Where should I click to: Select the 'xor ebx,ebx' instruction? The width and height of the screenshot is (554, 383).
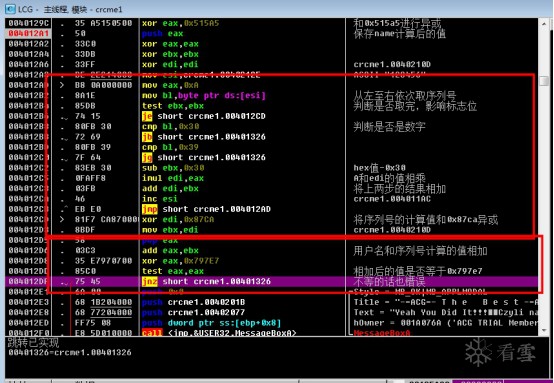click(170, 54)
